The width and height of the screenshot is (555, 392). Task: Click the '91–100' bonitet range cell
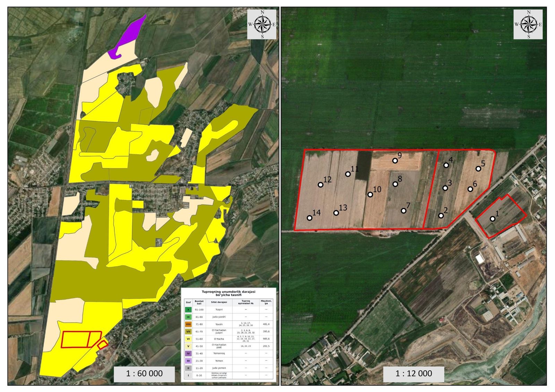coord(199,310)
